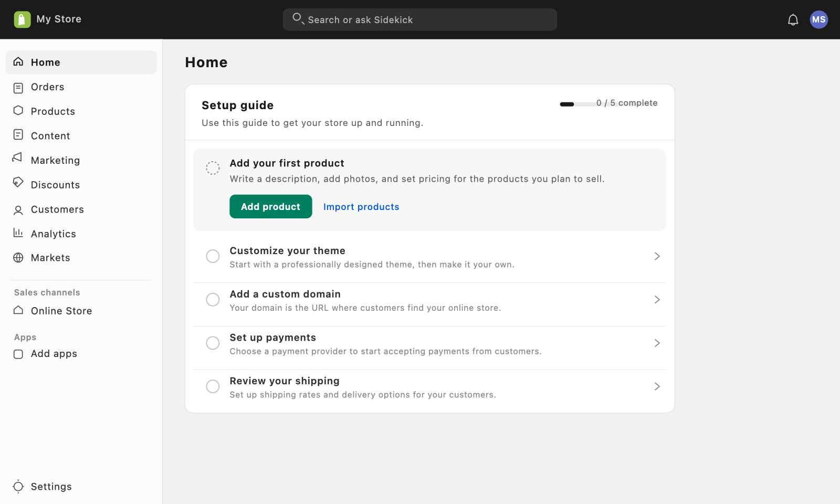Click the '0 / 5 complete' text
Viewport: 840px width, 504px height.
tap(627, 103)
